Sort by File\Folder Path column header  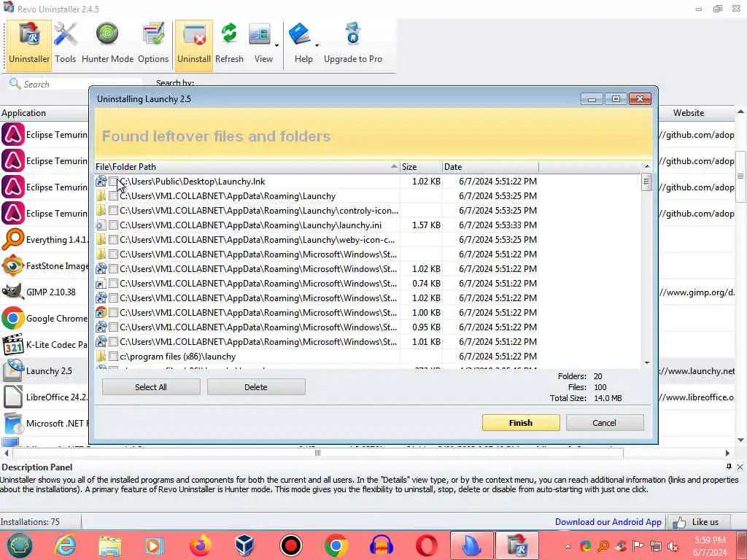pyautogui.click(x=247, y=167)
